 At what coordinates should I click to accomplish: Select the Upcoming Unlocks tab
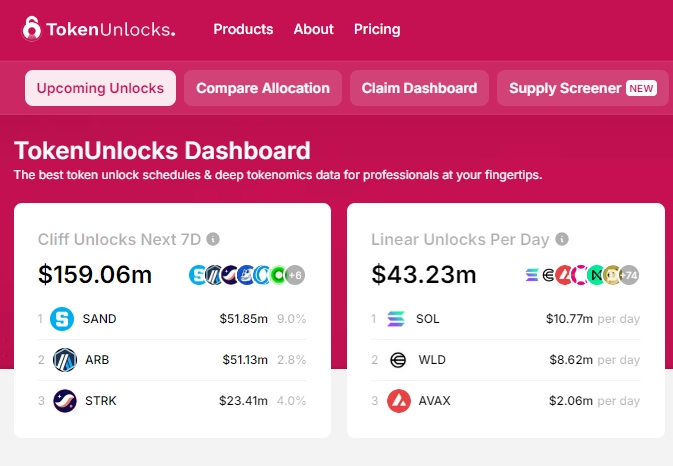(100, 88)
